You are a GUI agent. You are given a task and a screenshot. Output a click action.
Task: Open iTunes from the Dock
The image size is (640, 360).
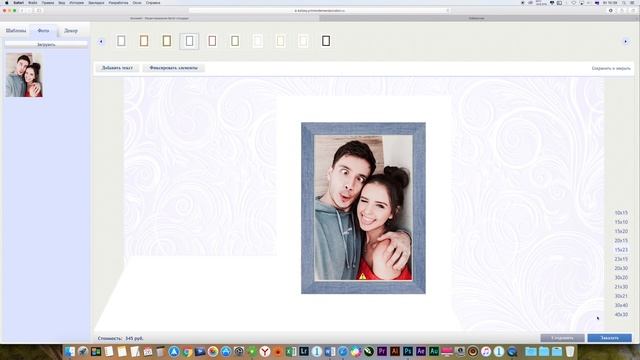[486, 351]
